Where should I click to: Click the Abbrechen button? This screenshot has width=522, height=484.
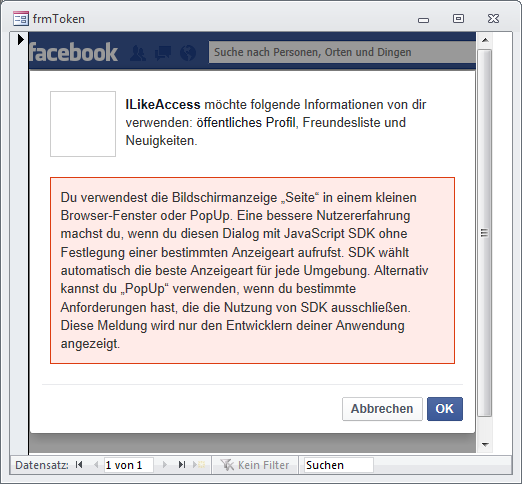click(382, 409)
